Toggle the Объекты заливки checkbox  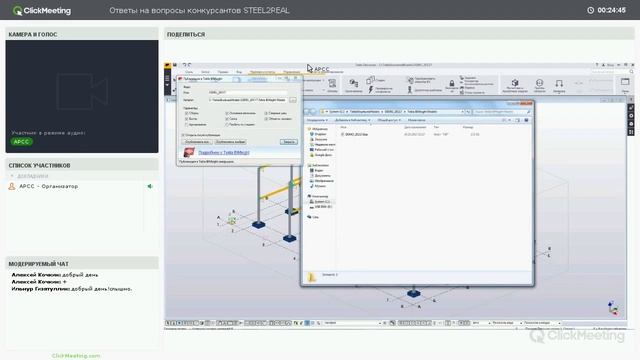click(266, 119)
